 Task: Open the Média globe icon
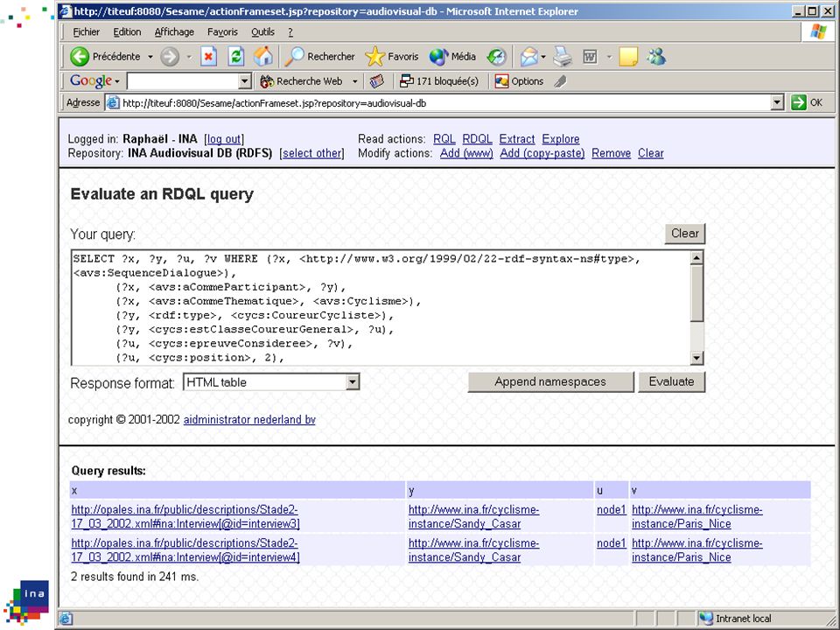click(438, 56)
